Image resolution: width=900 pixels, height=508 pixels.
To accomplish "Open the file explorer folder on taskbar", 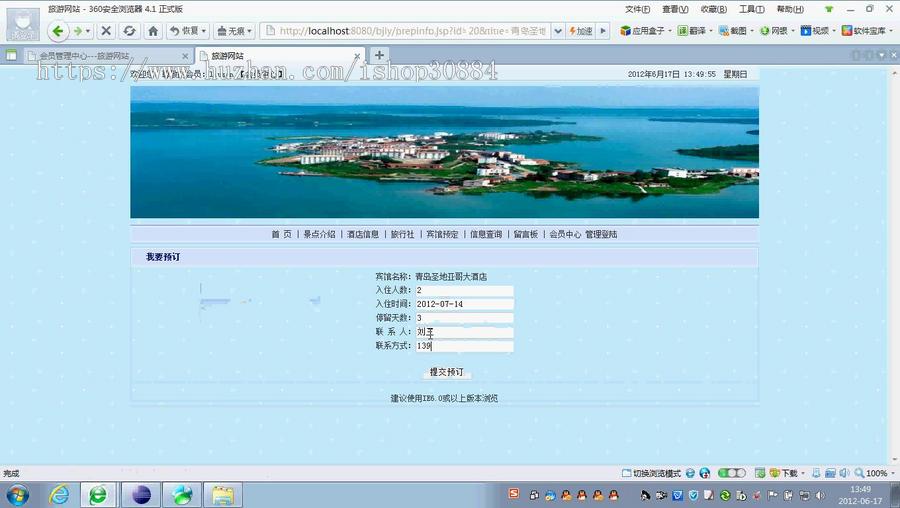I will pyautogui.click(x=223, y=495).
